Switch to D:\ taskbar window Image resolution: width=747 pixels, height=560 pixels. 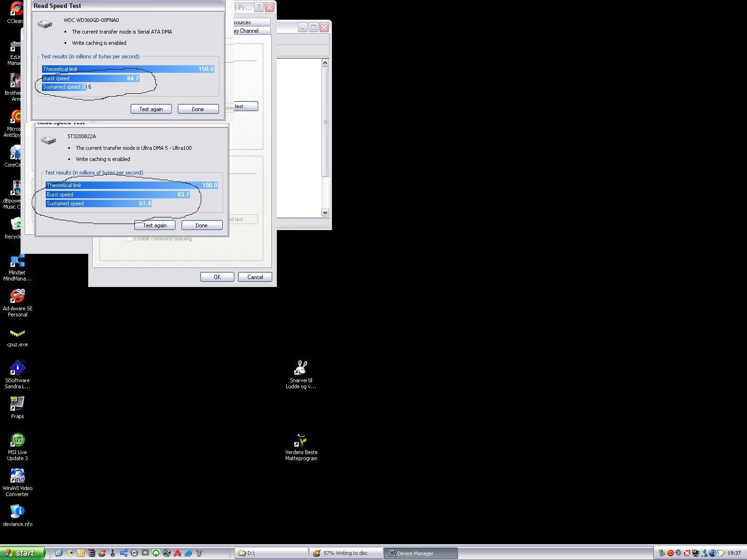(x=271, y=553)
